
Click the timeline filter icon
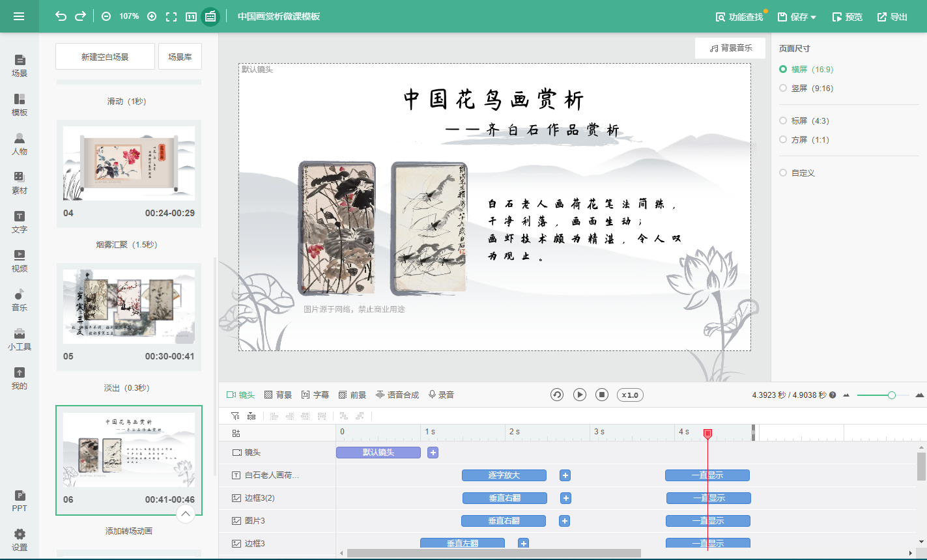pos(235,415)
